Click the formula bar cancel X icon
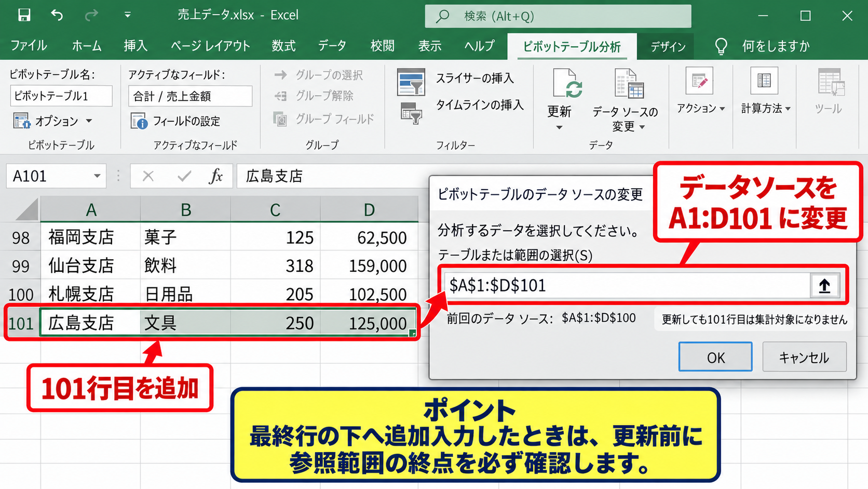 pos(148,176)
